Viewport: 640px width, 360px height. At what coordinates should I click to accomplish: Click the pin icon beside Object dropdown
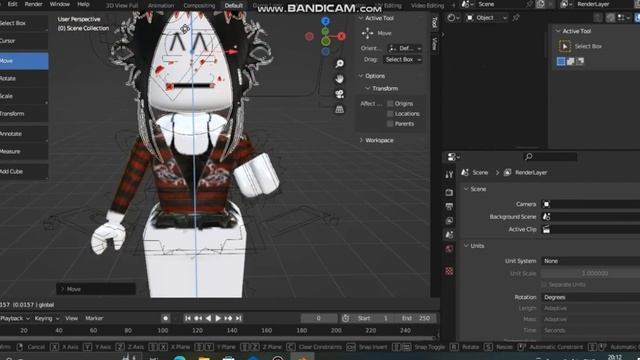[x=516, y=18]
